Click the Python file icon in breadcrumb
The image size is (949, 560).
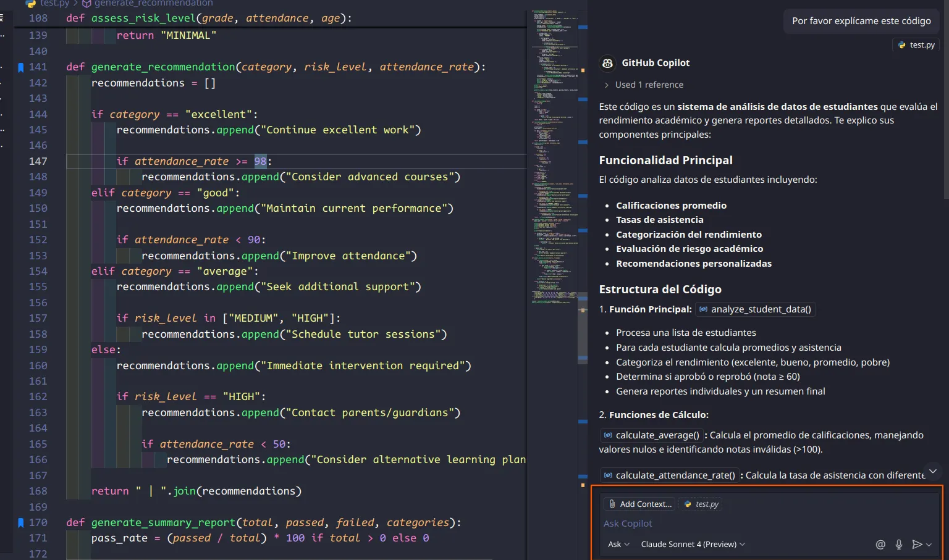click(x=31, y=3)
